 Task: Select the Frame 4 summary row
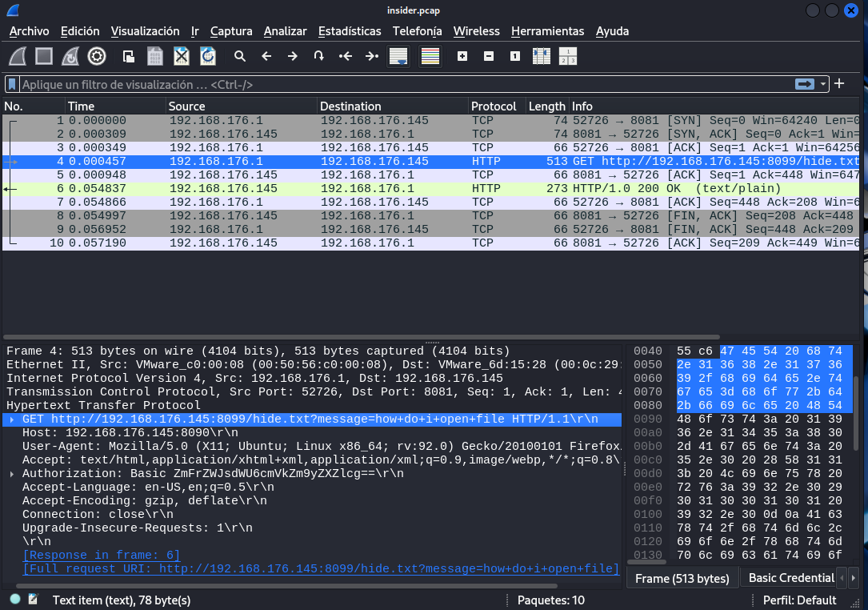pyautogui.click(x=313, y=351)
